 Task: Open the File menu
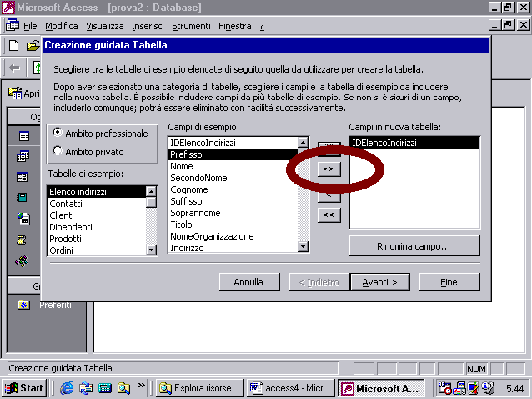click(x=30, y=26)
